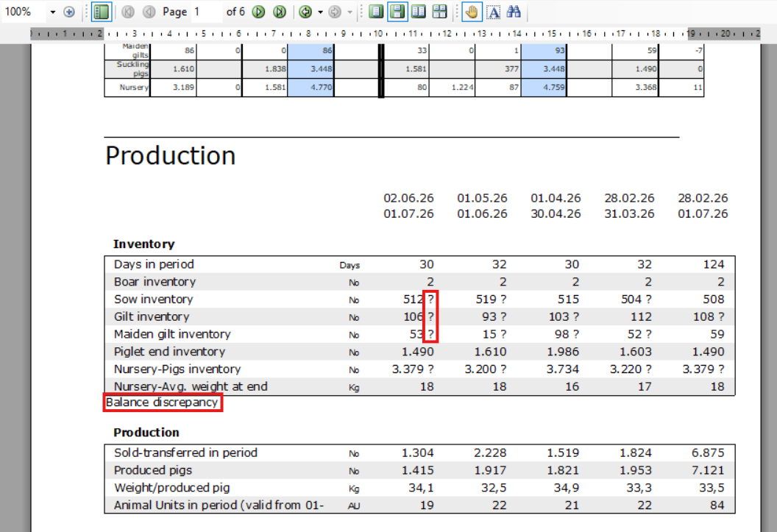Viewport: 777px width, 532px height.
Task: Click the 'Gilt inventory' row label
Action: (152, 316)
